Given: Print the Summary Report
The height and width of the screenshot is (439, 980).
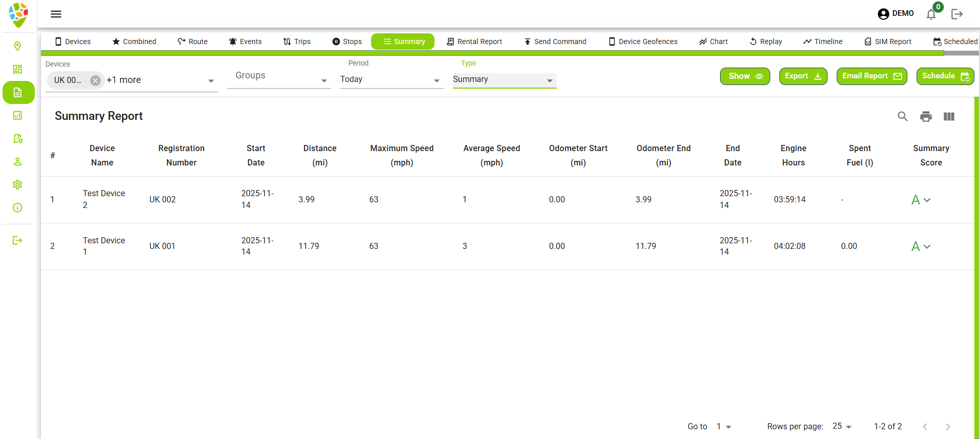Looking at the screenshot, I should [x=926, y=116].
